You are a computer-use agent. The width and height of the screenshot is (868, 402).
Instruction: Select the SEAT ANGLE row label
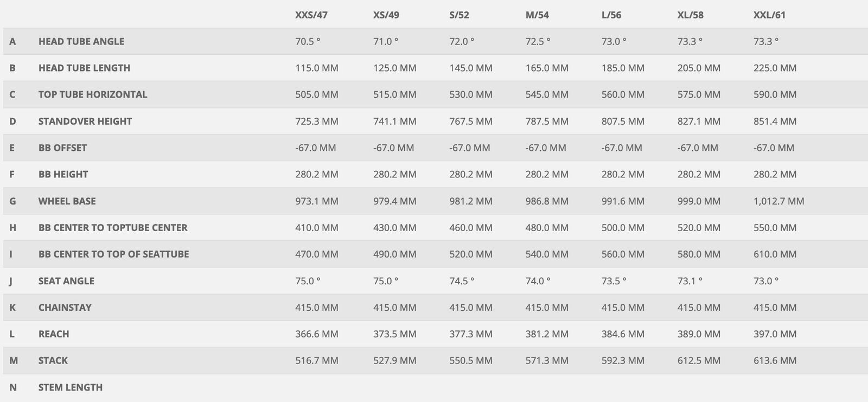66,281
